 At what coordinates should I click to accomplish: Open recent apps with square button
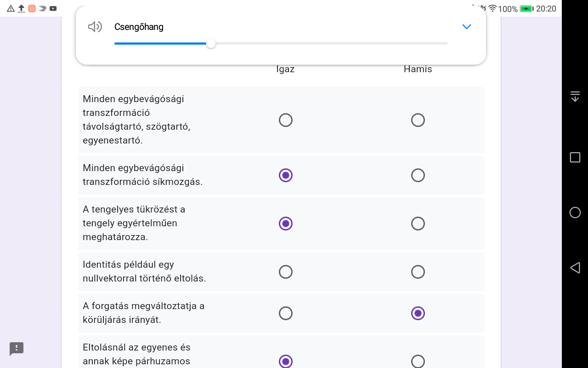[x=575, y=157]
